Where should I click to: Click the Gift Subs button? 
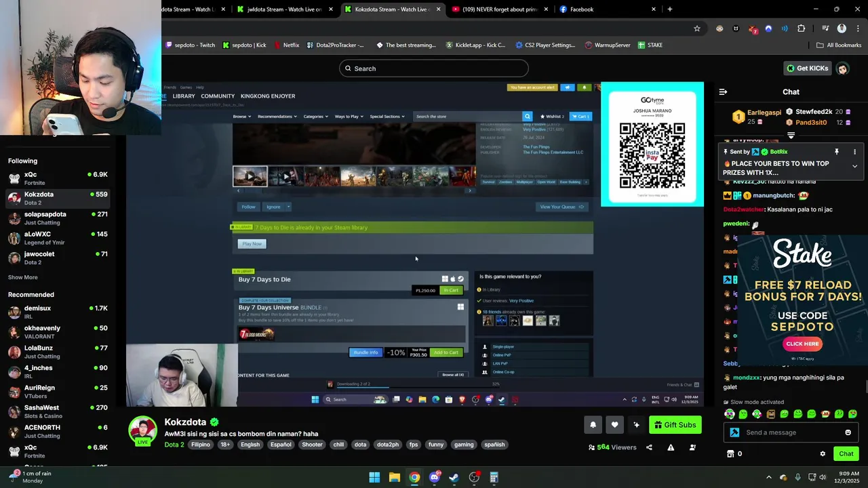[675, 425]
